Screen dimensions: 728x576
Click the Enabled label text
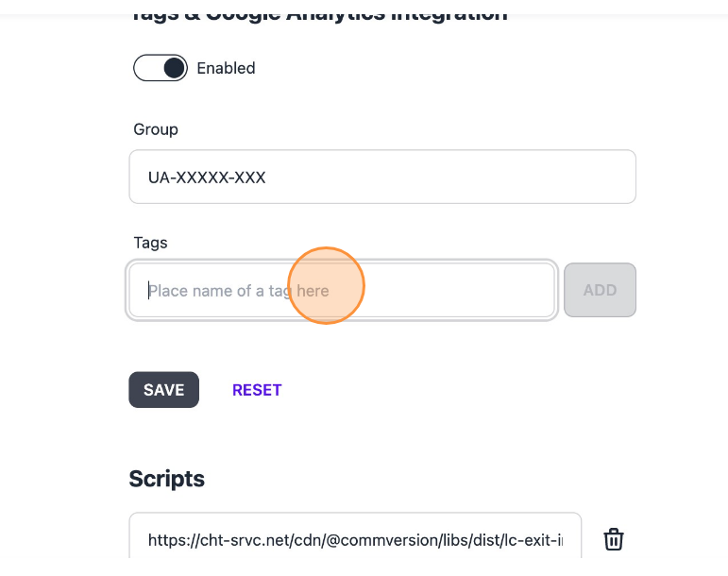point(226,68)
